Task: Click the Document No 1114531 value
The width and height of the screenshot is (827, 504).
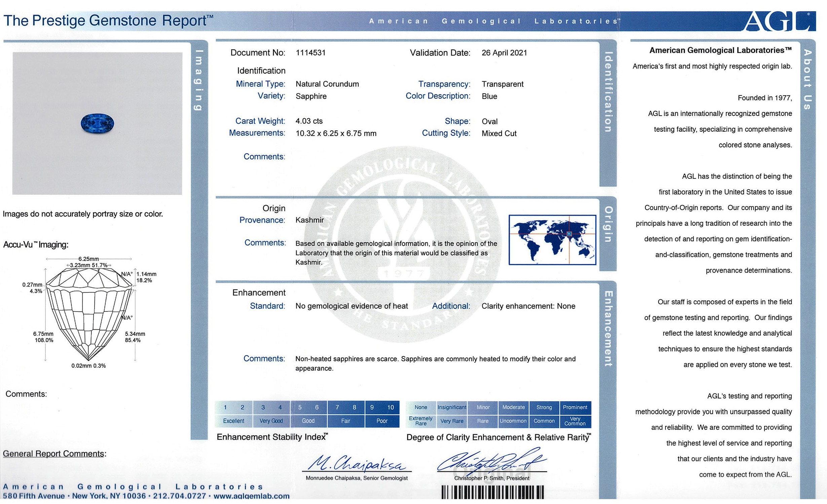Action: [310, 53]
